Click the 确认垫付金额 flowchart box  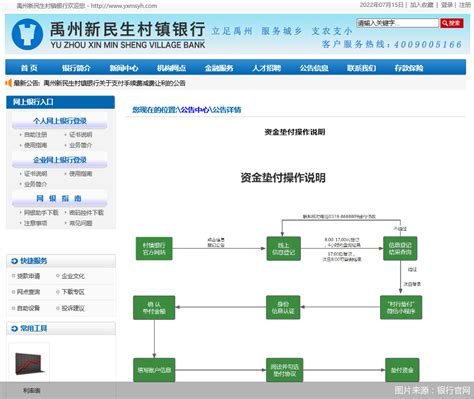(x=154, y=307)
